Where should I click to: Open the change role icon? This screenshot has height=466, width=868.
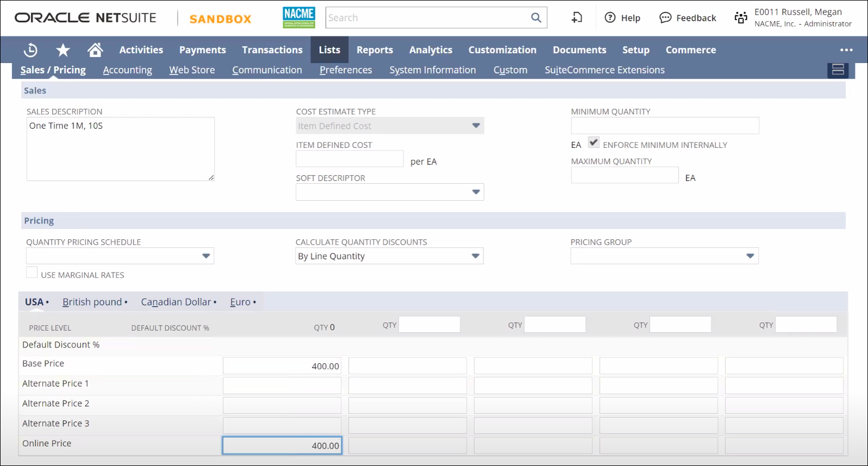(741, 18)
